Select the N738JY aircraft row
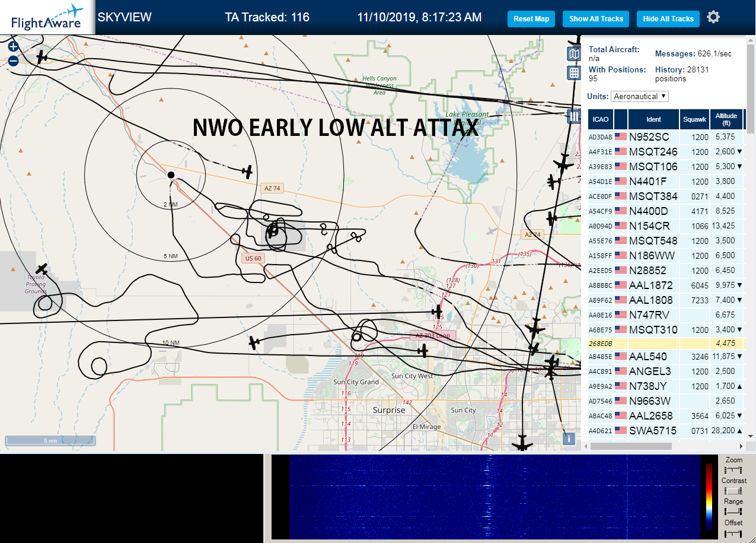Viewport: 756px width, 543px height. (666, 386)
